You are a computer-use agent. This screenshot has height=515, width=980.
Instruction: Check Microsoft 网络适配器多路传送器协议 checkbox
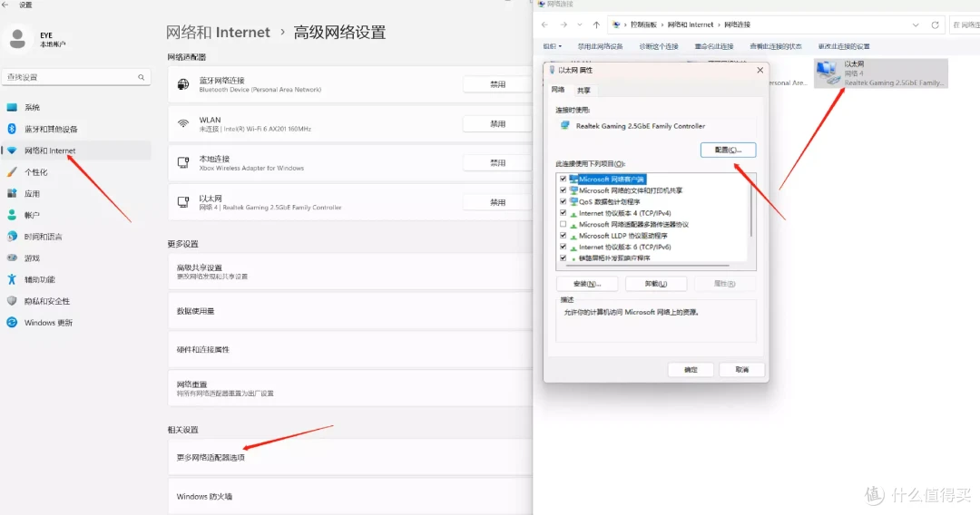point(563,224)
